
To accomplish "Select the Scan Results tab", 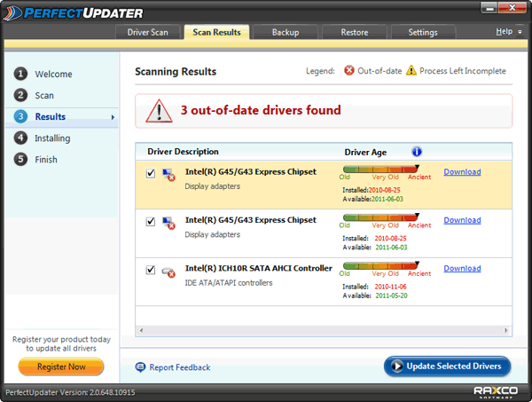I will point(216,32).
